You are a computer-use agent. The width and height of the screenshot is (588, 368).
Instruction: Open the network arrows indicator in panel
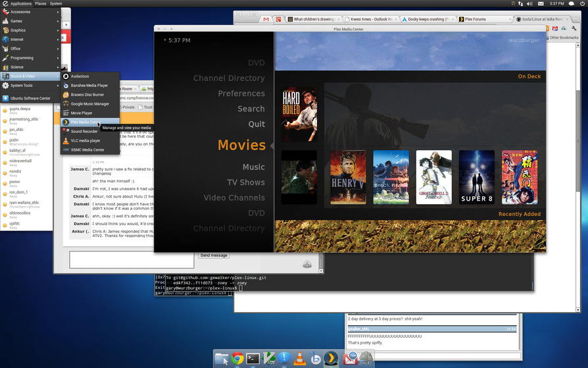[520, 3]
